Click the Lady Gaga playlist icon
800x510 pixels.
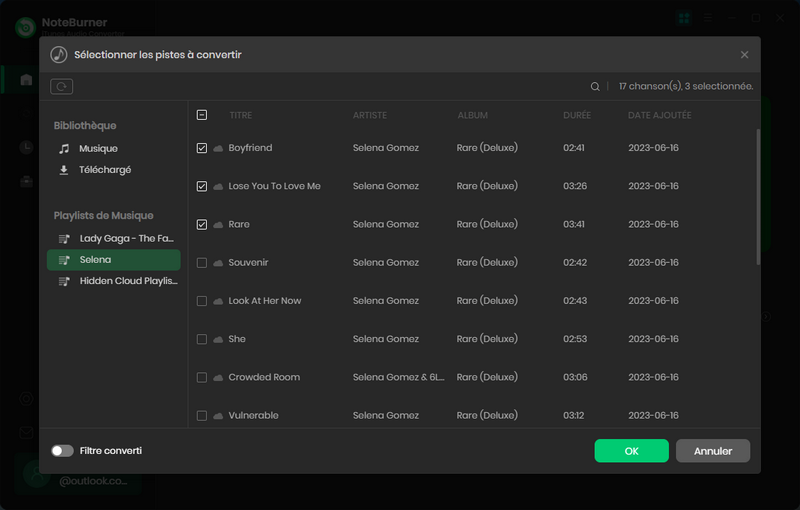tap(64, 239)
